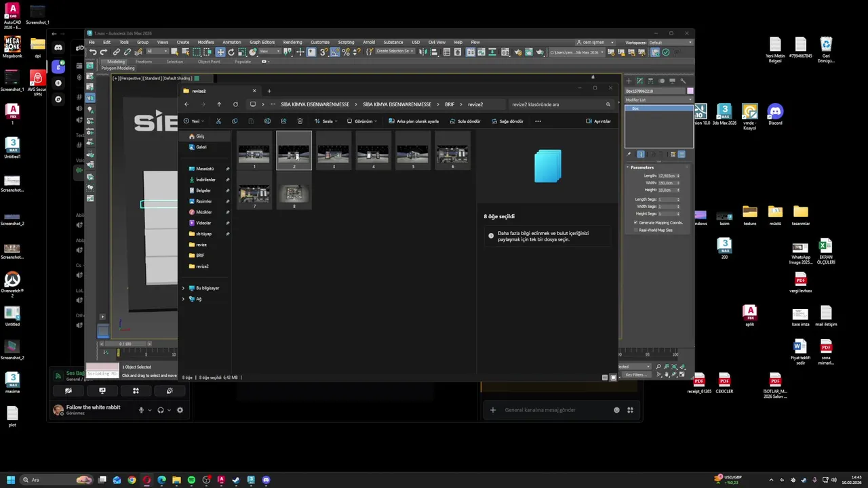Navigate up one folder level

[219, 104]
